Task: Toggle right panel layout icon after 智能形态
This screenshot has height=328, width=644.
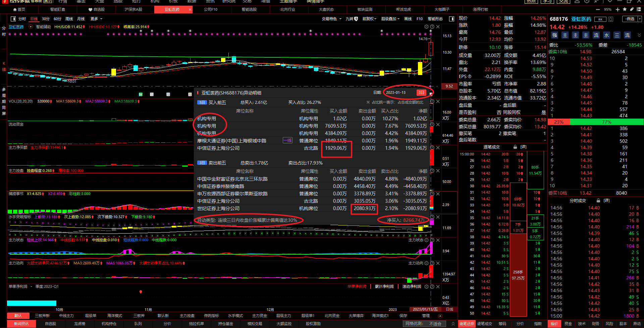Action: click(451, 19)
